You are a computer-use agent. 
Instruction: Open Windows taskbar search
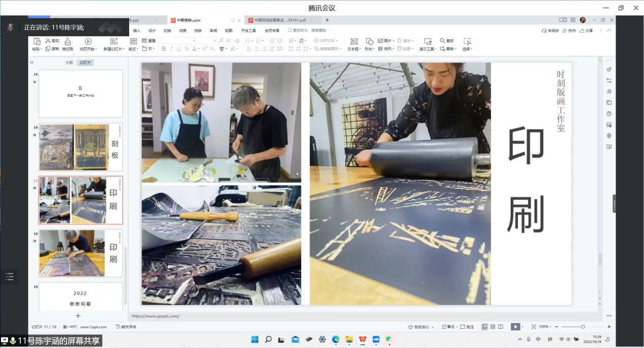pyautogui.click(x=268, y=339)
